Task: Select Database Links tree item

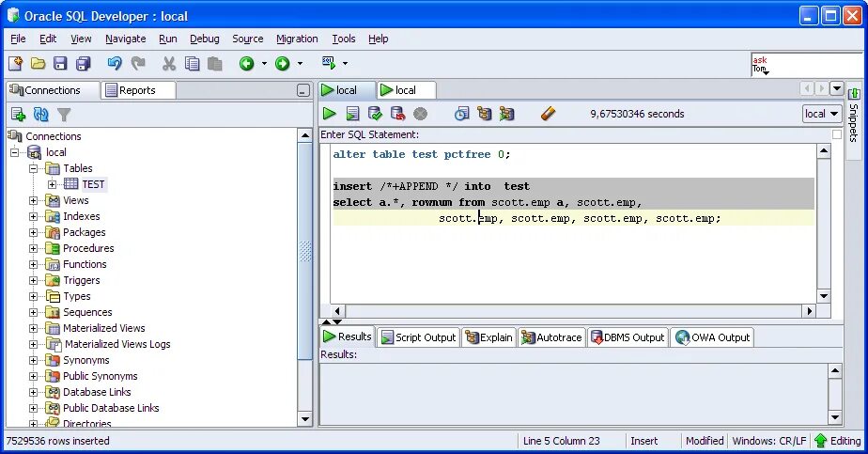Action: (x=97, y=392)
